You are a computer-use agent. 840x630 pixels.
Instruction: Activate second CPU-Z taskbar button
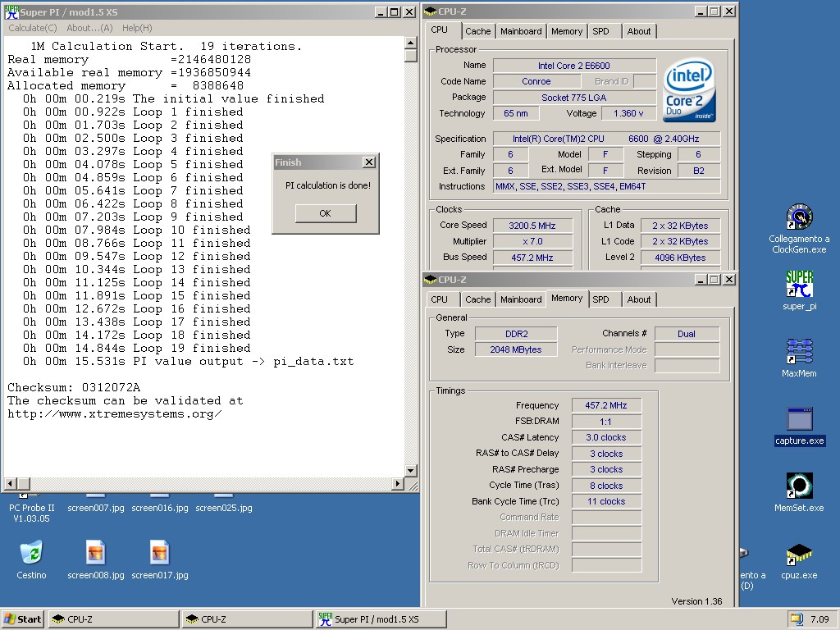point(247,619)
